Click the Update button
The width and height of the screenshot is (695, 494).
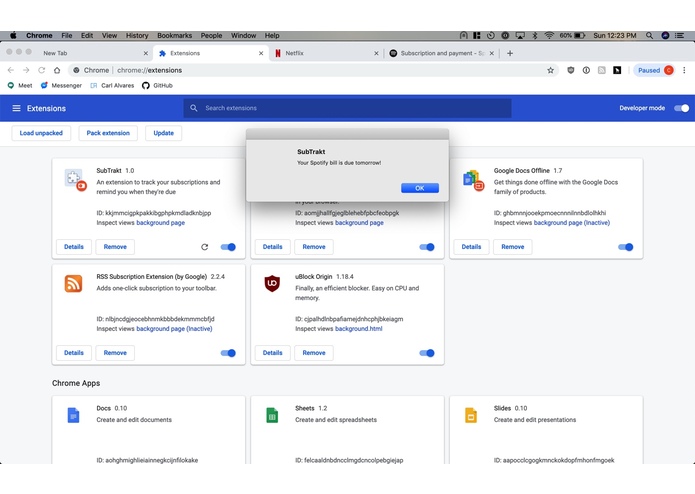coord(164,133)
